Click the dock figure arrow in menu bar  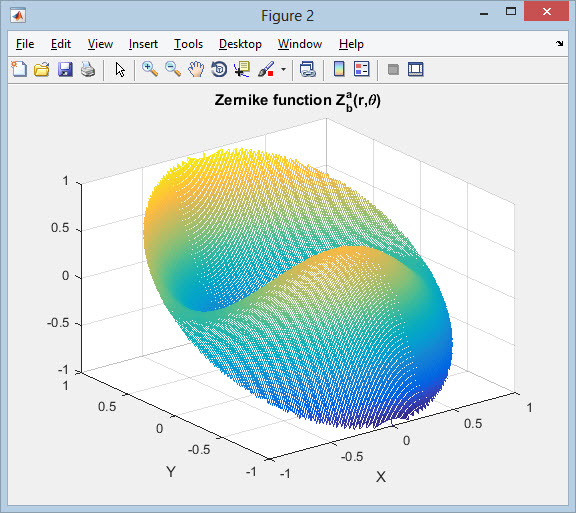(x=559, y=43)
